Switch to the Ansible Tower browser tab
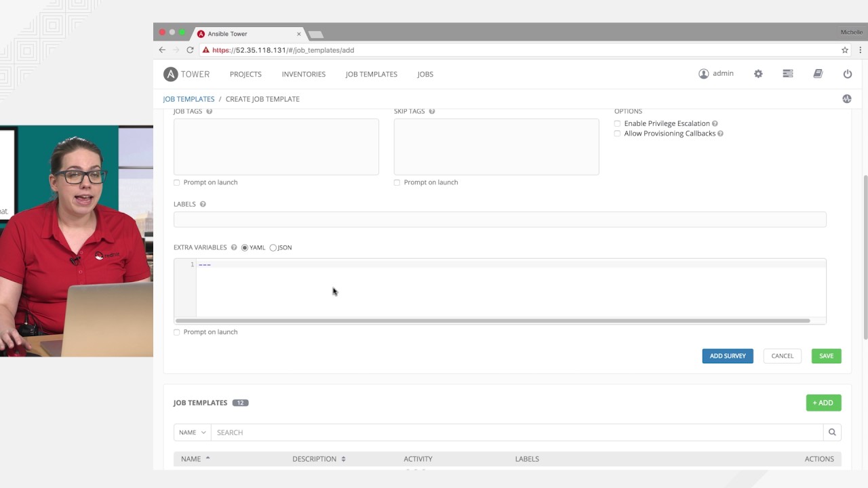 tap(249, 34)
